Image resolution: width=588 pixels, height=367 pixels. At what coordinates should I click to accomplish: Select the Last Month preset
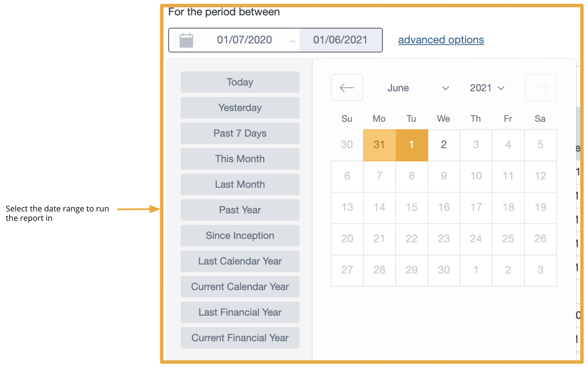pyautogui.click(x=240, y=184)
